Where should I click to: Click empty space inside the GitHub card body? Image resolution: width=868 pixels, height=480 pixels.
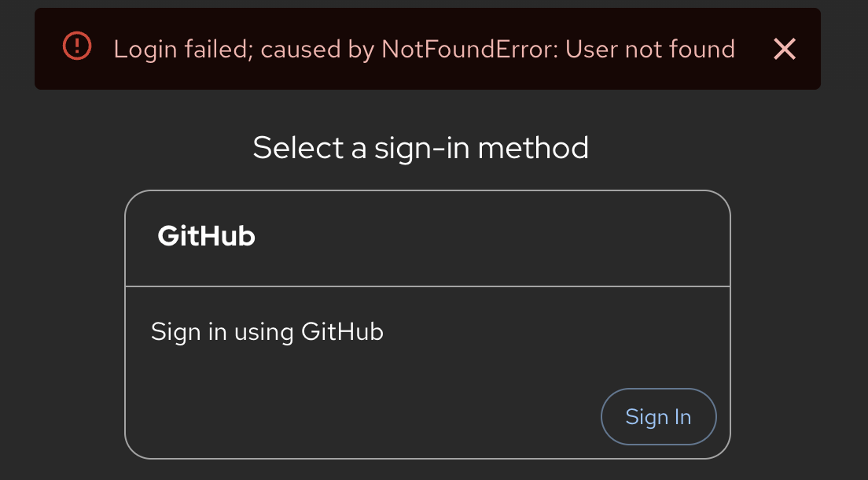[x=360, y=399]
